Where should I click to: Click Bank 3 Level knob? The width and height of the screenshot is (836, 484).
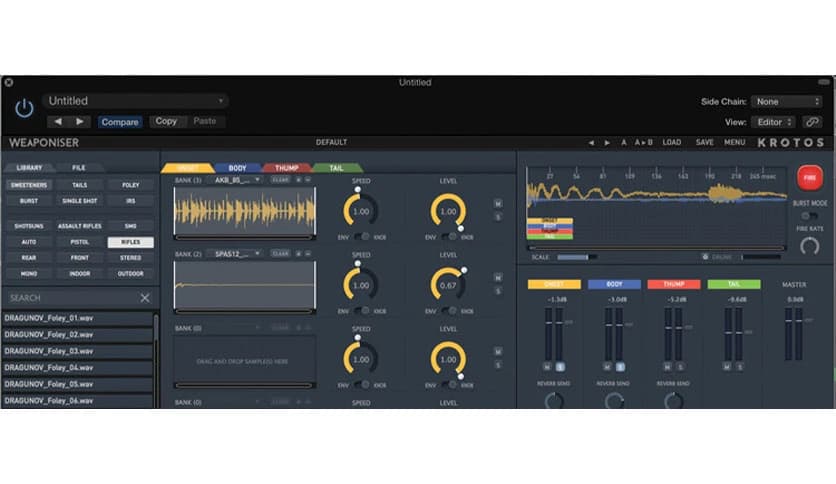pos(448,359)
